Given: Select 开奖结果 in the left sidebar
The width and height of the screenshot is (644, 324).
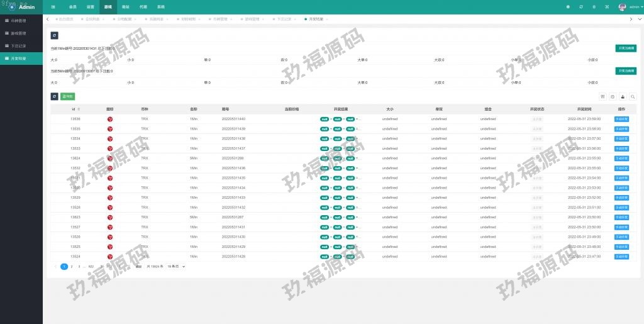Looking at the screenshot, I should 21,58.
